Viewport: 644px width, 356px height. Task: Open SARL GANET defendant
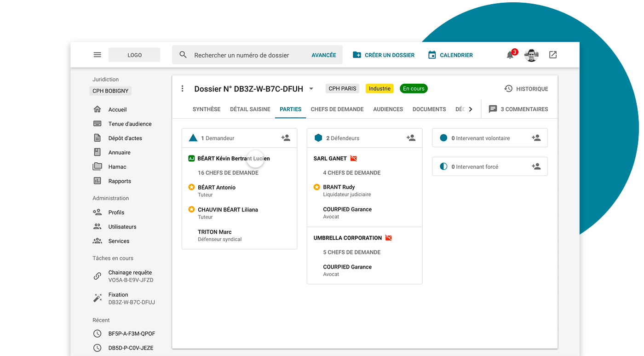[330, 158]
